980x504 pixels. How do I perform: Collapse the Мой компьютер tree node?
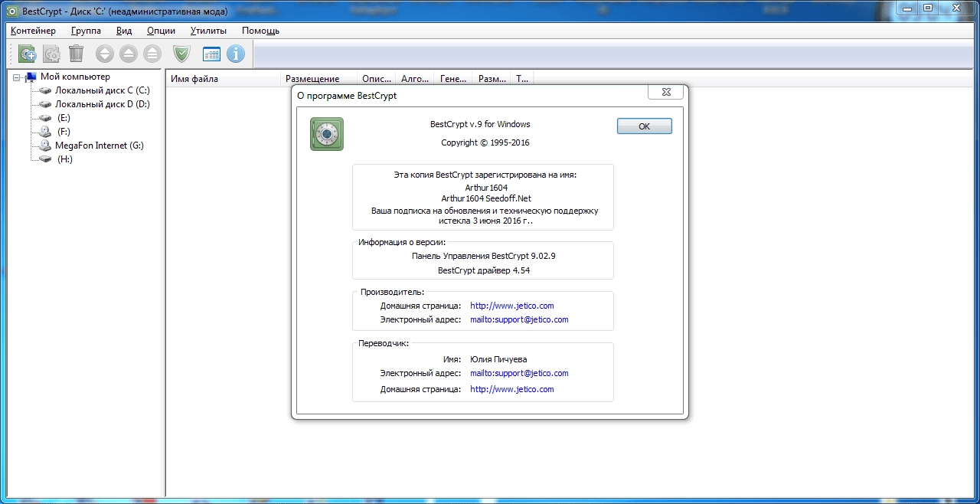click(x=16, y=77)
